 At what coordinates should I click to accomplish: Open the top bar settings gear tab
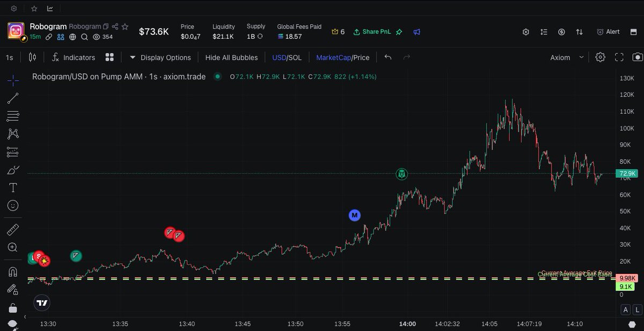(x=14, y=9)
